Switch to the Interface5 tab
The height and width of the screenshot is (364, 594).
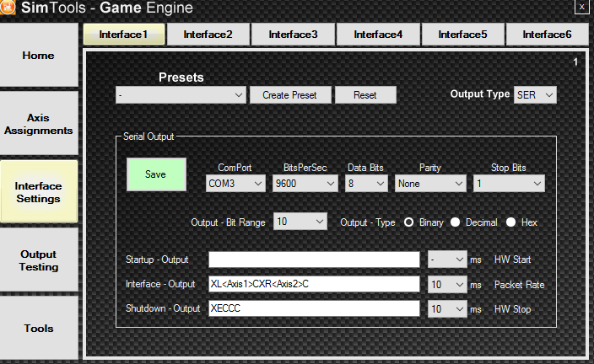(463, 35)
